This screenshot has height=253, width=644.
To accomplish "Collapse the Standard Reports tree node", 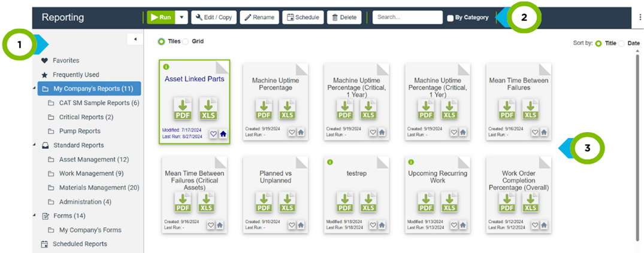I will (34, 145).
